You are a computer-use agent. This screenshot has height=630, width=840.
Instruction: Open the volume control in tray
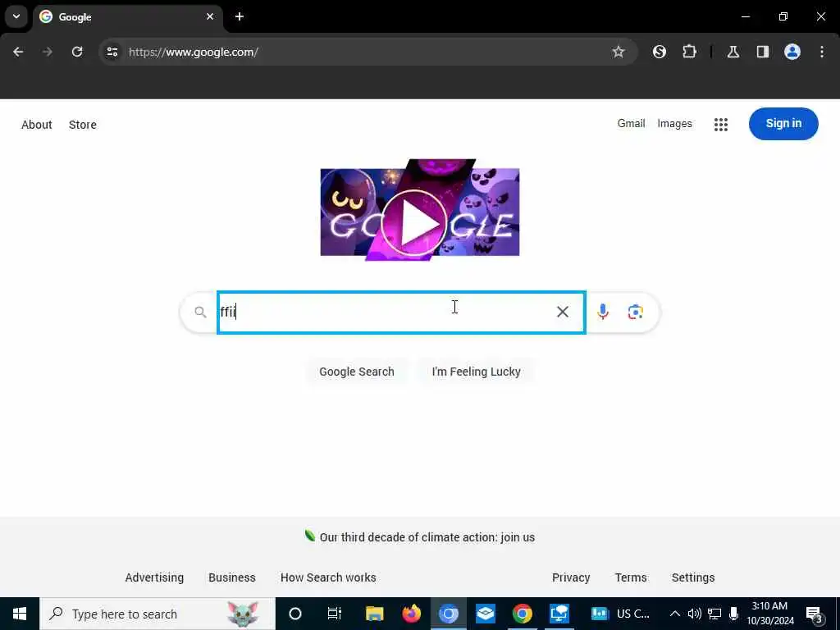[695, 614]
